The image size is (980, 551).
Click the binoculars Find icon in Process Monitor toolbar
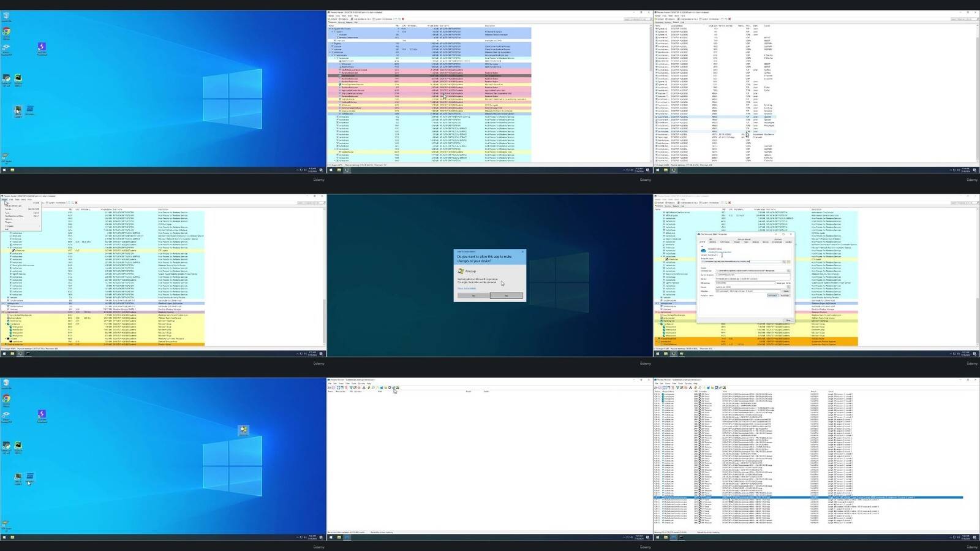click(x=373, y=388)
